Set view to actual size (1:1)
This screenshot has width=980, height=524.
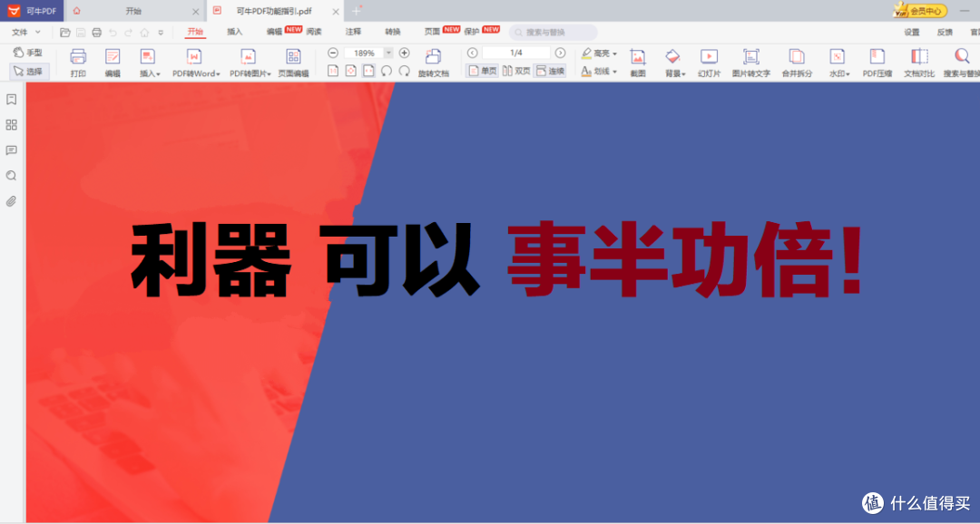coord(333,71)
